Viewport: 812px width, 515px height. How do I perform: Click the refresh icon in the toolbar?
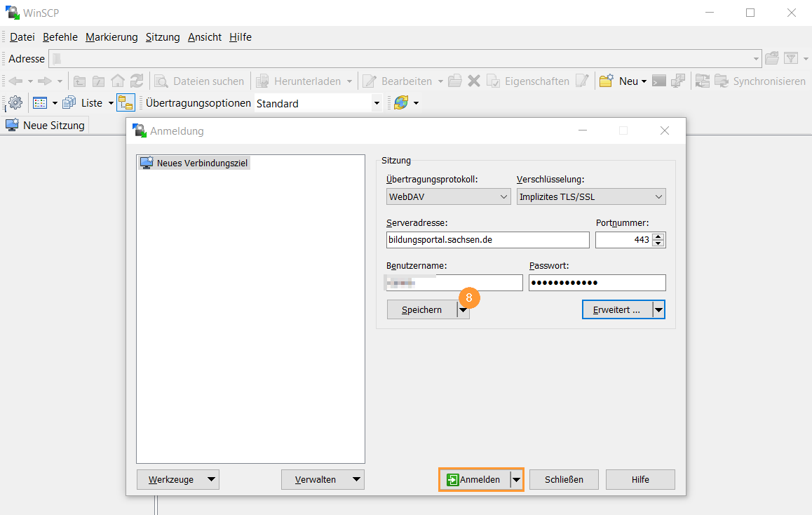[136, 81]
